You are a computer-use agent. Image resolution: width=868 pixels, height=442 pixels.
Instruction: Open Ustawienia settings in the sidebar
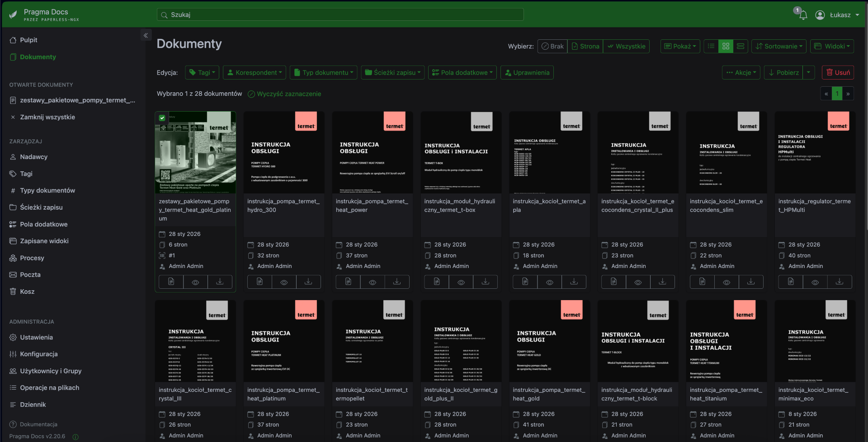[x=36, y=337]
